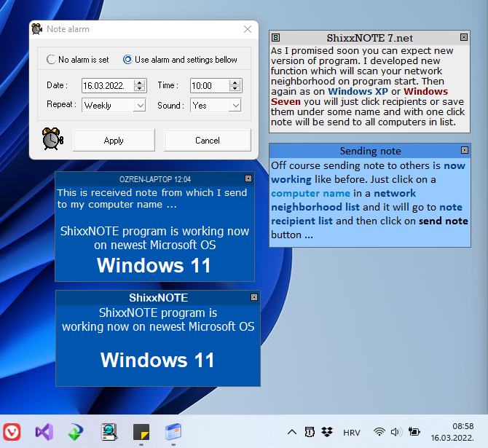Click the Note alarm title bar clock icon
The image size is (488, 448).
point(37,29)
